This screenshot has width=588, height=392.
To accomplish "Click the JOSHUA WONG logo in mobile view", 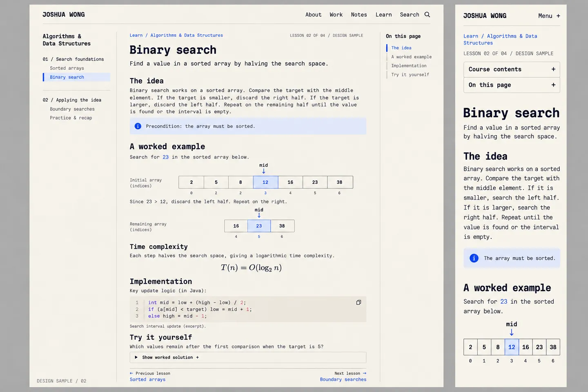I will [x=485, y=16].
